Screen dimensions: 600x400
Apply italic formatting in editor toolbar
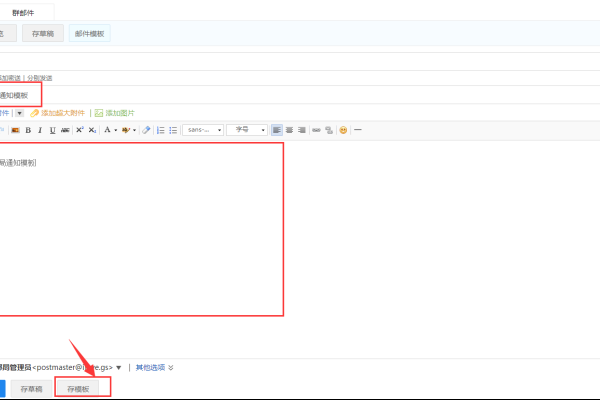41,130
